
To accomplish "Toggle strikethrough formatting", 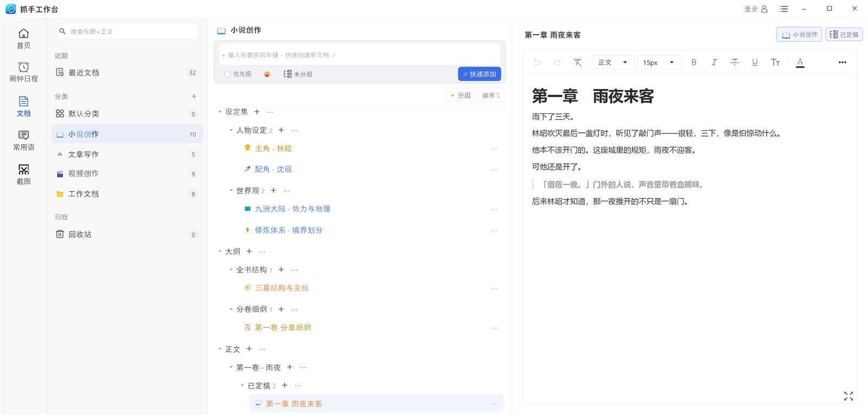I will (x=735, y=62).
